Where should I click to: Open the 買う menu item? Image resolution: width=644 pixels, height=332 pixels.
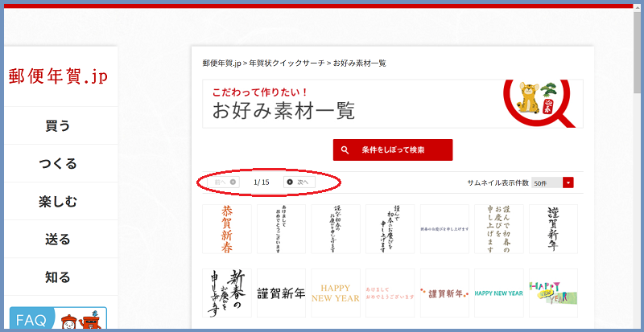(x=58, y=125)
